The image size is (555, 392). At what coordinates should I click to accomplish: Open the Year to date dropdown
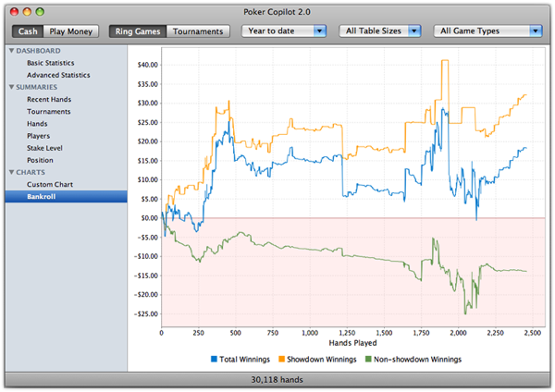[x=284, y=31]
